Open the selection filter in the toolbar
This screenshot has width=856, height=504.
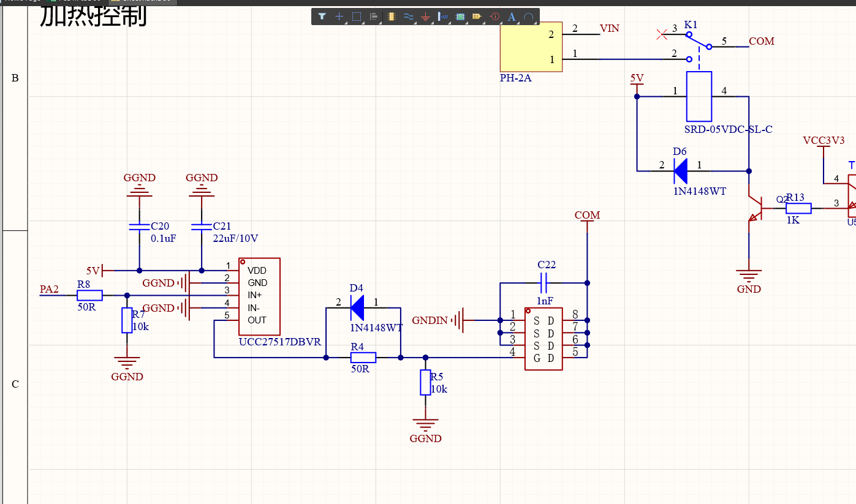322,17
